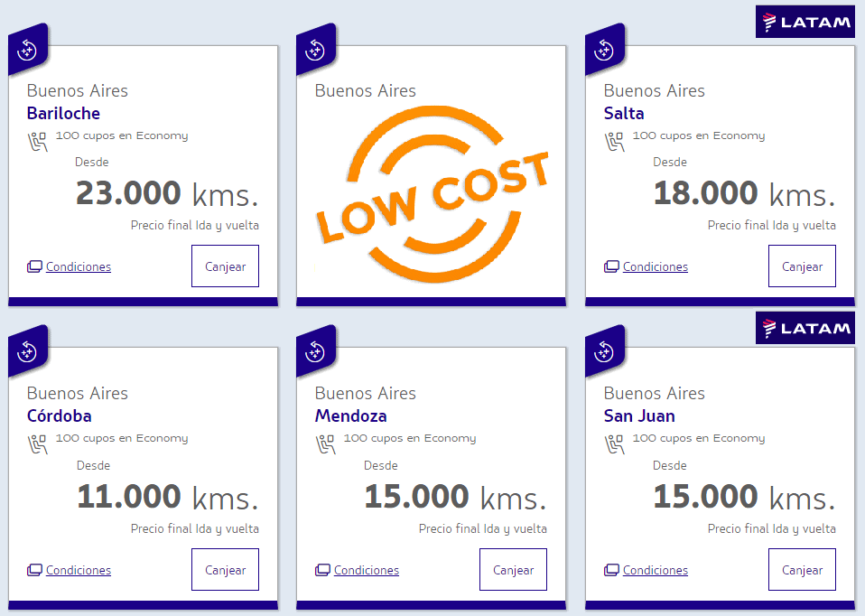Redeem Salta flight with Canjear button
The image size is (865, 616).
point(802,266)
